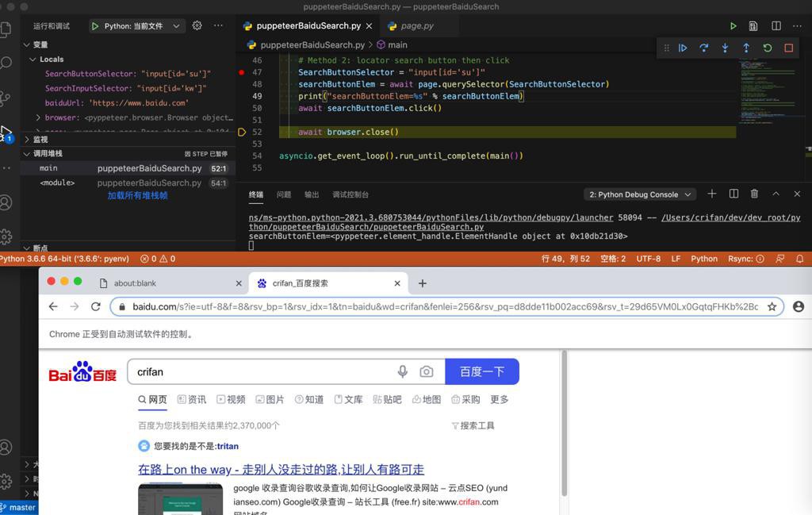812x515 pixels.
Task: Select the 图片 tab on Baidu
Action: click(x=270, y=399)
